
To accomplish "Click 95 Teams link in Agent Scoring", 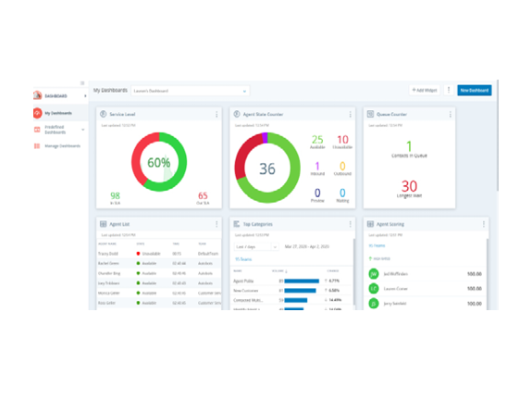I will coord(377,245).
